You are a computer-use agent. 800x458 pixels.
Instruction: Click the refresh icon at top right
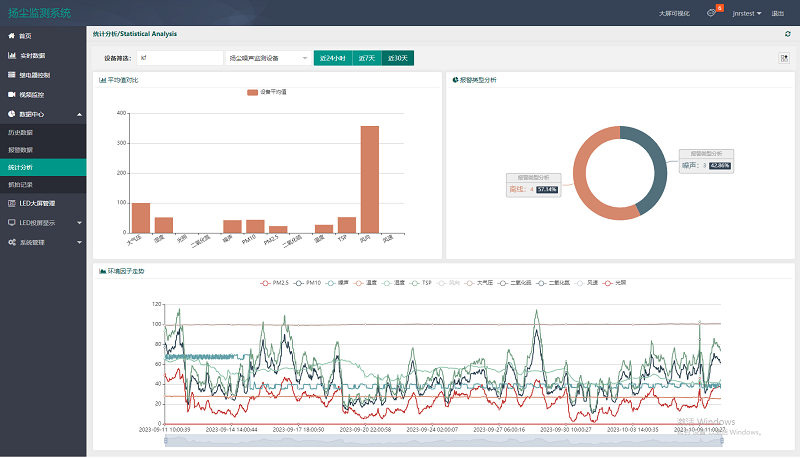point(787,34)
